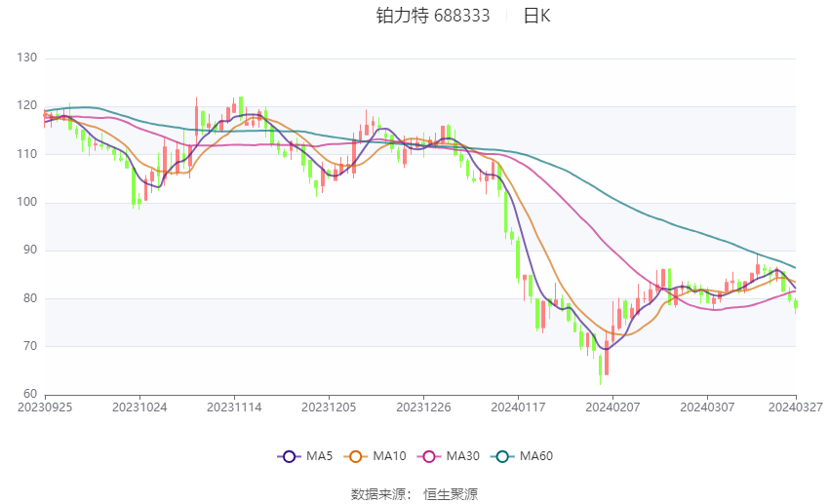Click the MA5 legend label text
The height and width of the screenshot is (504, 829).
coord(319,456)
